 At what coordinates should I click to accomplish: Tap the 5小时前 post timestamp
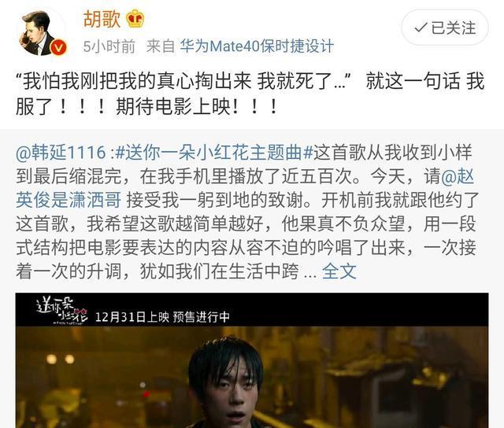pyautogui.click(x=109, y=46)
